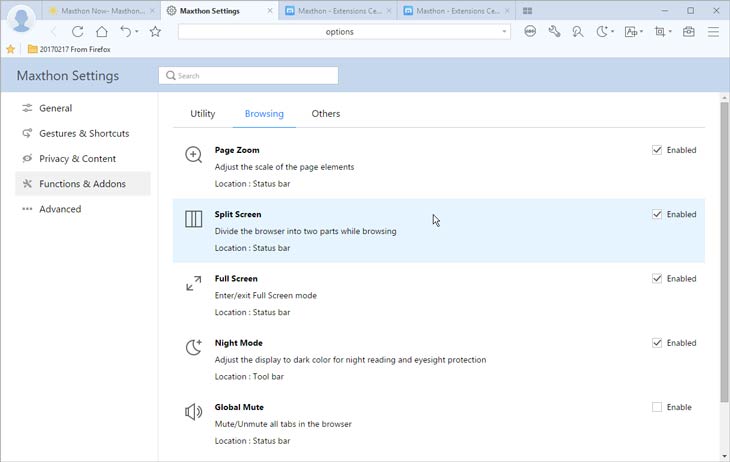Click the Night Mode moon icon in list

point(193,347)
